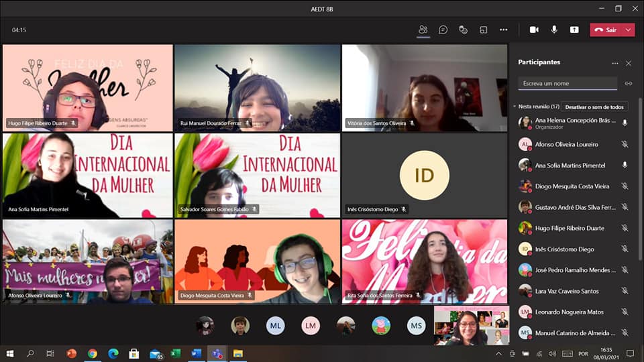This screenshot has width=644, height=362.
Task: Open more actions menu in meeting toolbar
Action: 504,29
